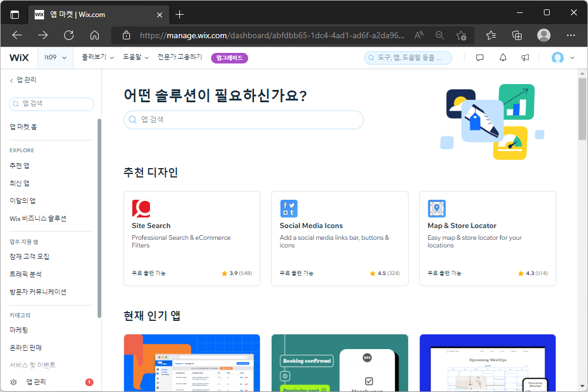The image size is (588, 392).
Task: Add this page to favorites
Action: [x=461, y=35]
